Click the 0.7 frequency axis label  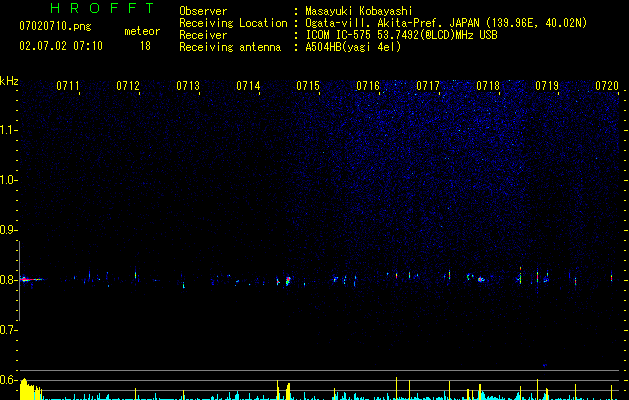coord(9,330)
